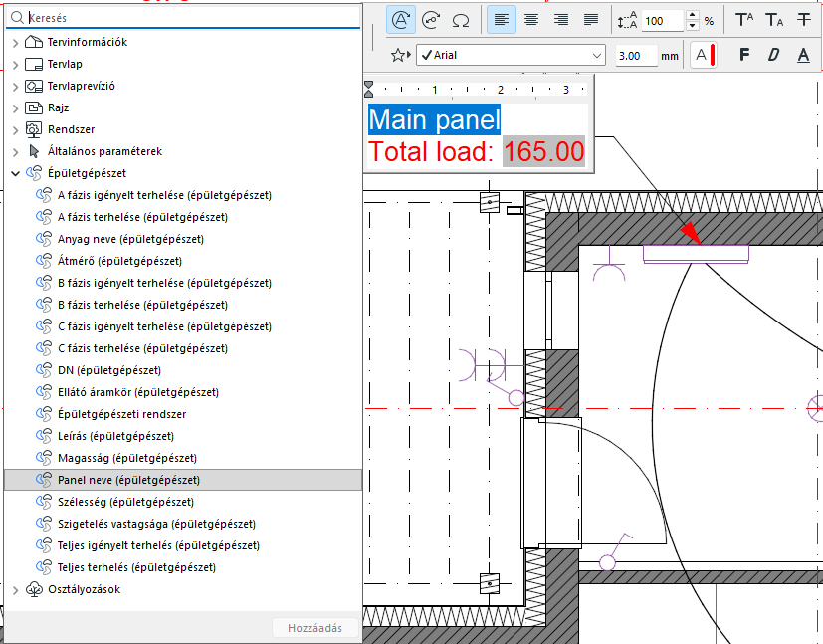Viewport: 823px width, 644px height.
Task: Open the Omega special symbol picker
Action: point(461,21)
